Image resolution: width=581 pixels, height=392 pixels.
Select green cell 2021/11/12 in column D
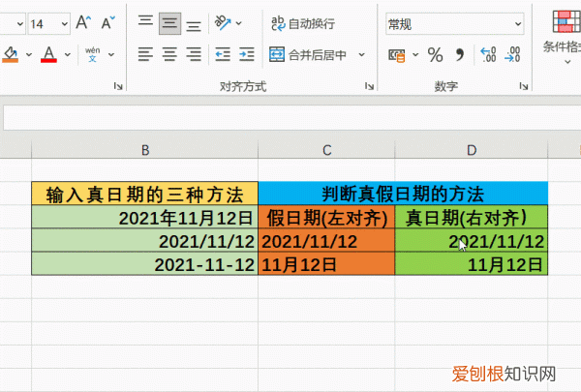[472, 240]
